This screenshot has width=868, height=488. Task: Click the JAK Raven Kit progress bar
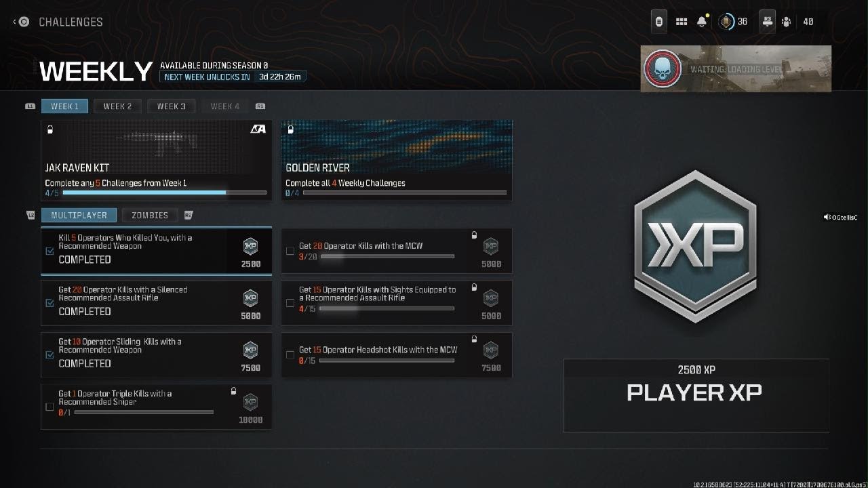point(165,192)
